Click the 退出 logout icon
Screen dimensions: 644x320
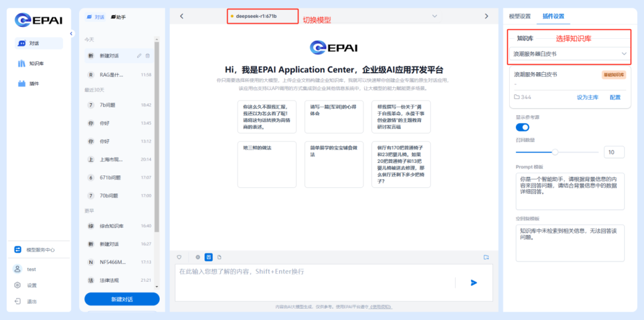[18, 301]
